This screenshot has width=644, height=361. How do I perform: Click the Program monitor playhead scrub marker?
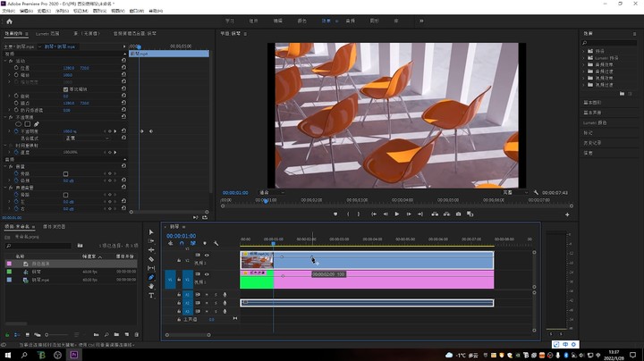266,201
